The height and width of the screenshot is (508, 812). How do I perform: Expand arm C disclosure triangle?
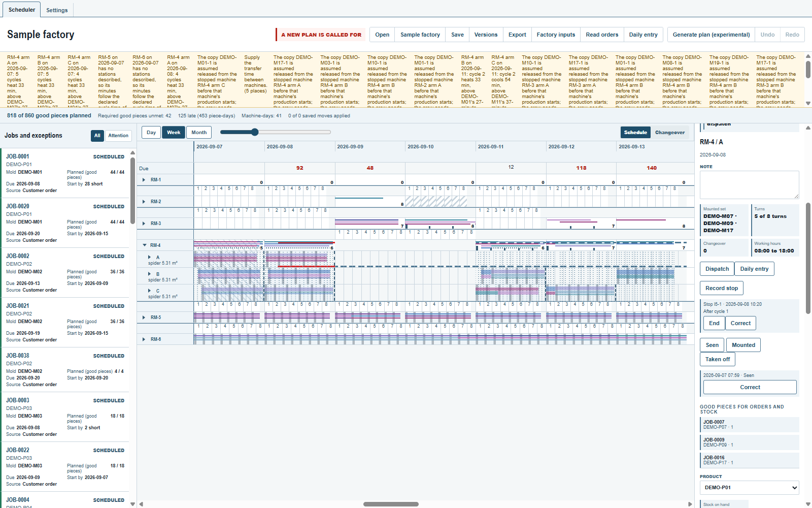[x=149, y=291]
